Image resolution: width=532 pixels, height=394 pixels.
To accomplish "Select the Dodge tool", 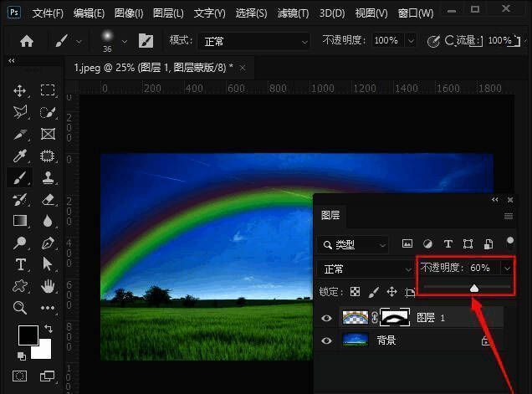I will tap(20, 243).
